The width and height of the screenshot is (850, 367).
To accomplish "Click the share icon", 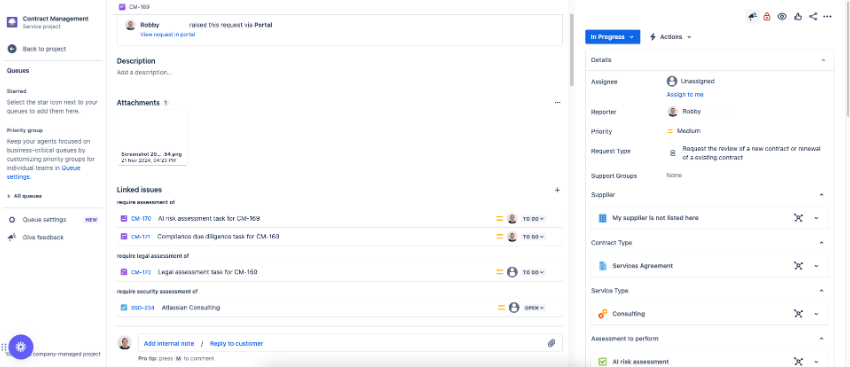I will tap(813, 17).
